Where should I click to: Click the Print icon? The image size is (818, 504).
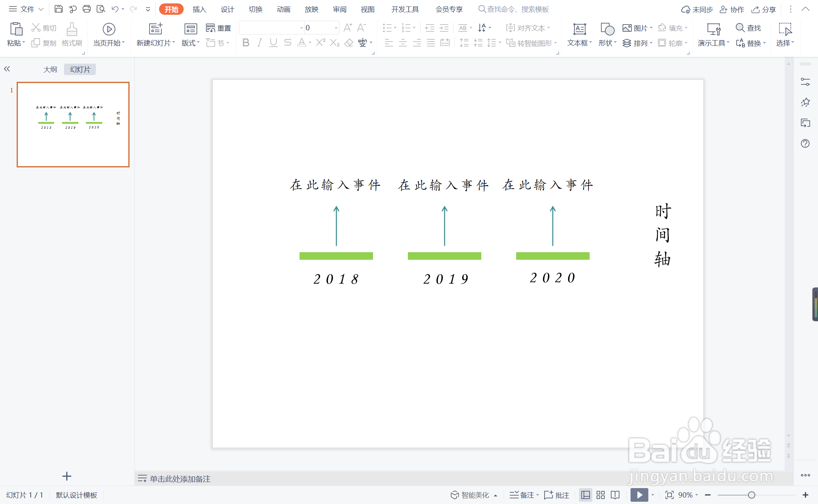(x=87, y=9)
